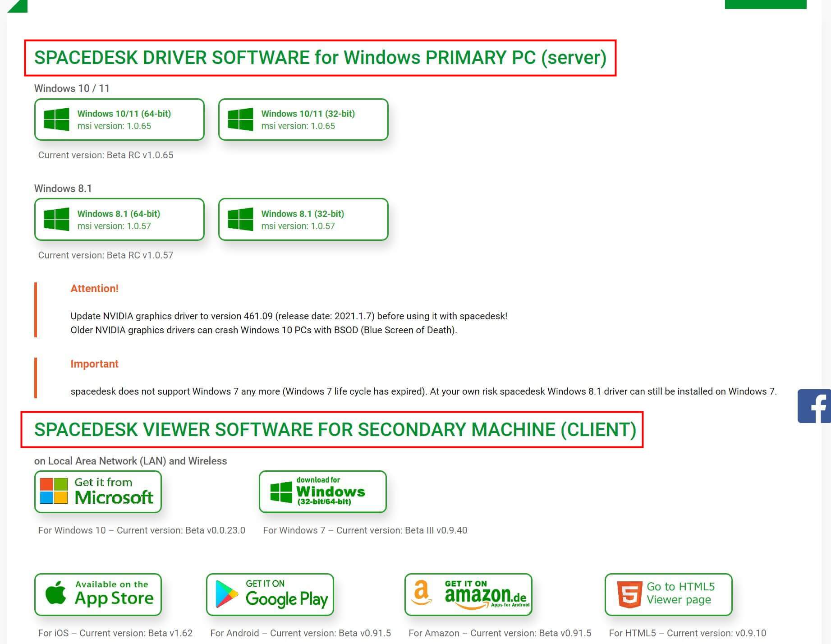The height and width of the screenshot is (644, 831).
Task: Click the 'Attention!' heading
Action: tap(95, 289)
